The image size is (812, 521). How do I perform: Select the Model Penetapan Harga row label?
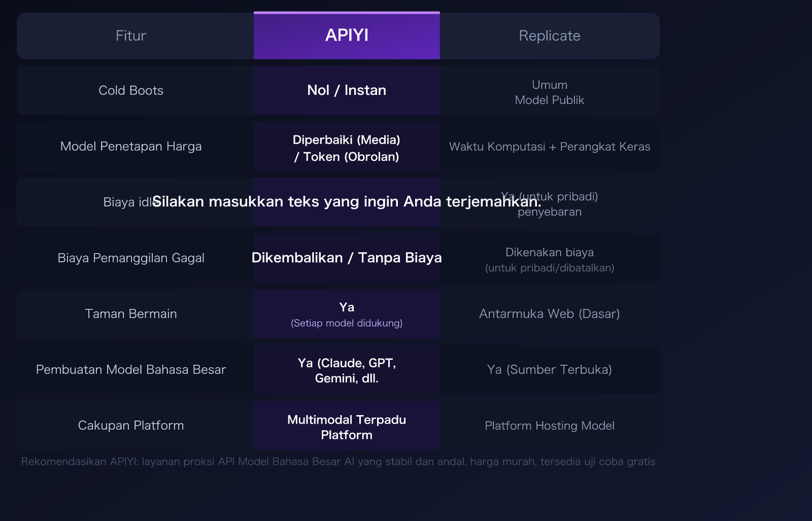131,146
